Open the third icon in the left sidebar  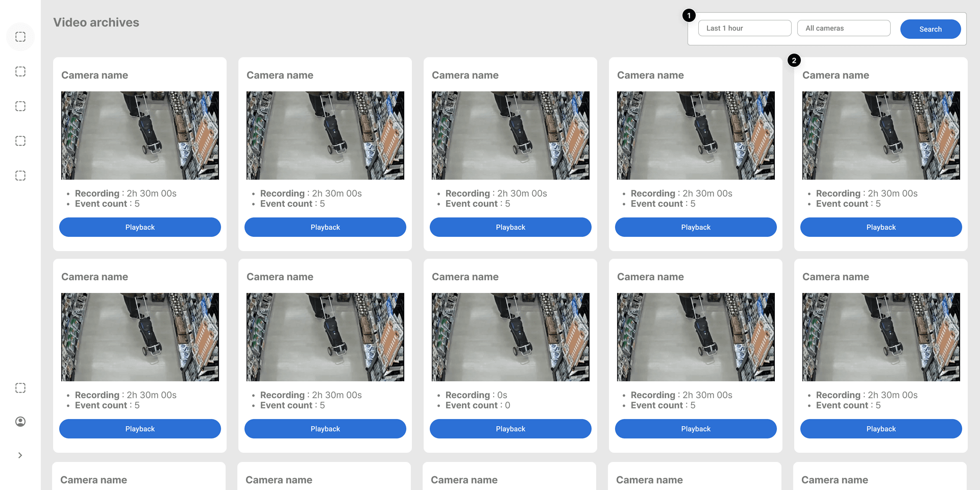click(x=20, y=106)
